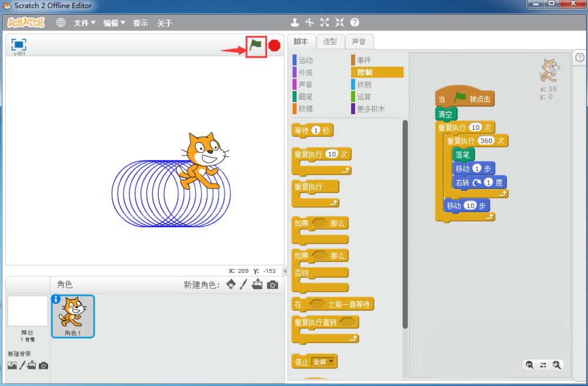
Task: Click the 在 之前一直等待 block
Action: (x=333, y=304)
